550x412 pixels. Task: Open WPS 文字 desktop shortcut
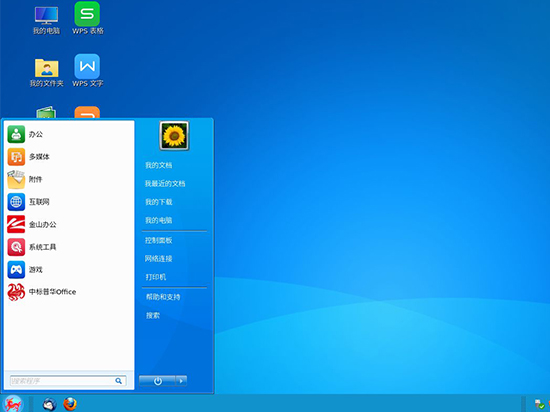pyautogui.click(x=87, y=70)
